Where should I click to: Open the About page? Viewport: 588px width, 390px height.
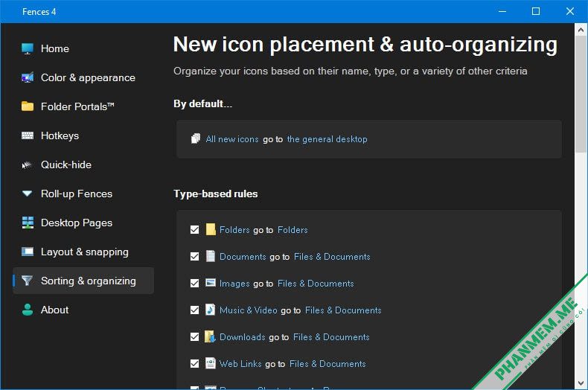(83, 310)
